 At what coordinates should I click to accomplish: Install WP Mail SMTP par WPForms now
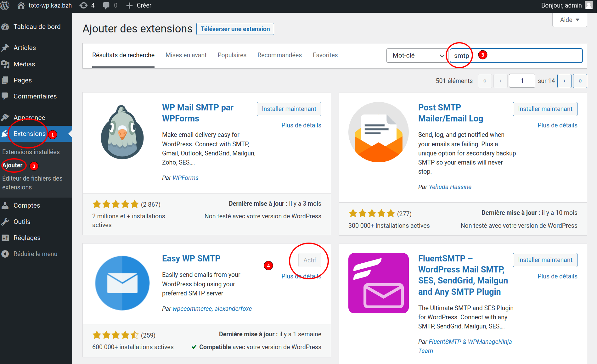point(289,109)
